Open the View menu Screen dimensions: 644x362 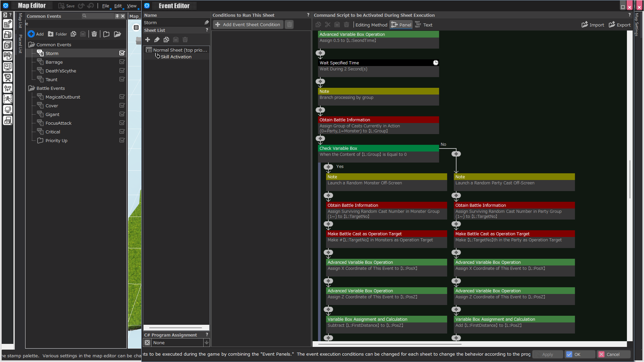pyautogui.click(x=131, y=6)
